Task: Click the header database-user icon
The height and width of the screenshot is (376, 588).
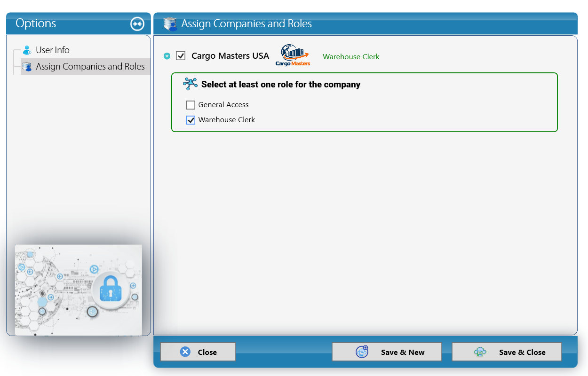Action: (170, 24)
